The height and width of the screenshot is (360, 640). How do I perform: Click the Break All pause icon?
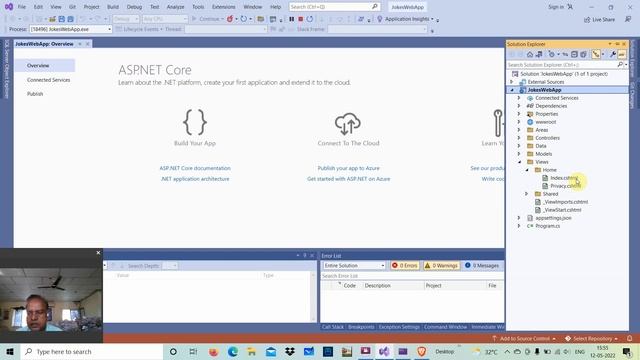click(x=291, y=19)
